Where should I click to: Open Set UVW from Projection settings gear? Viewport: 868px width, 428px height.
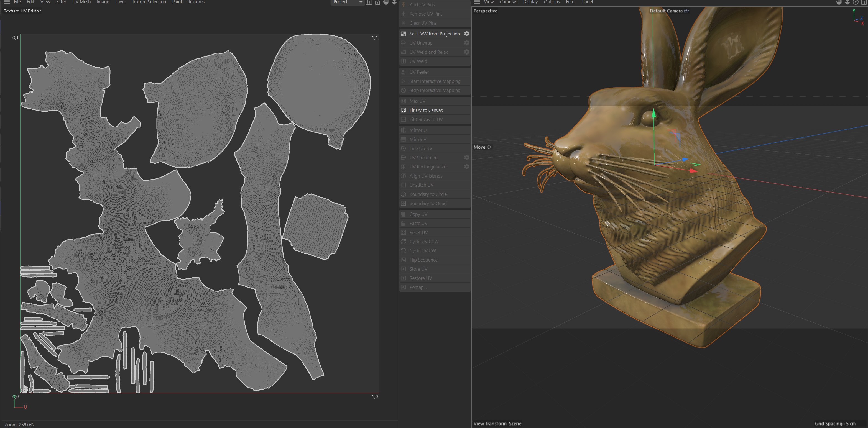click(466, 34)
